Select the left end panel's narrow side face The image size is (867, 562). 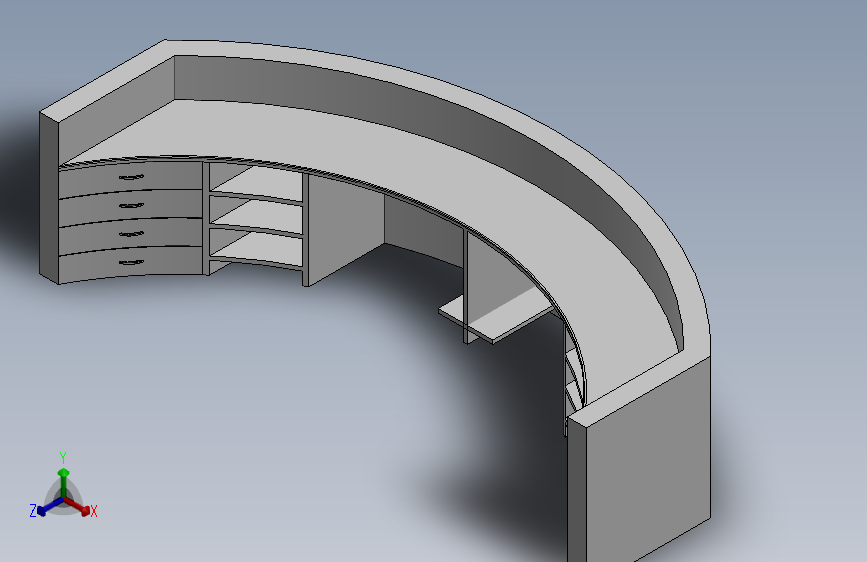click(49, 197)
